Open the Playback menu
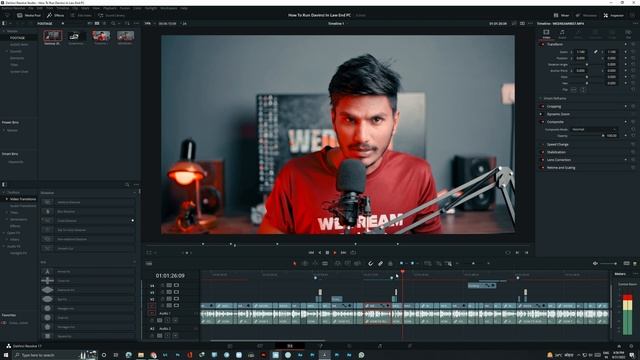 (110, 8)
